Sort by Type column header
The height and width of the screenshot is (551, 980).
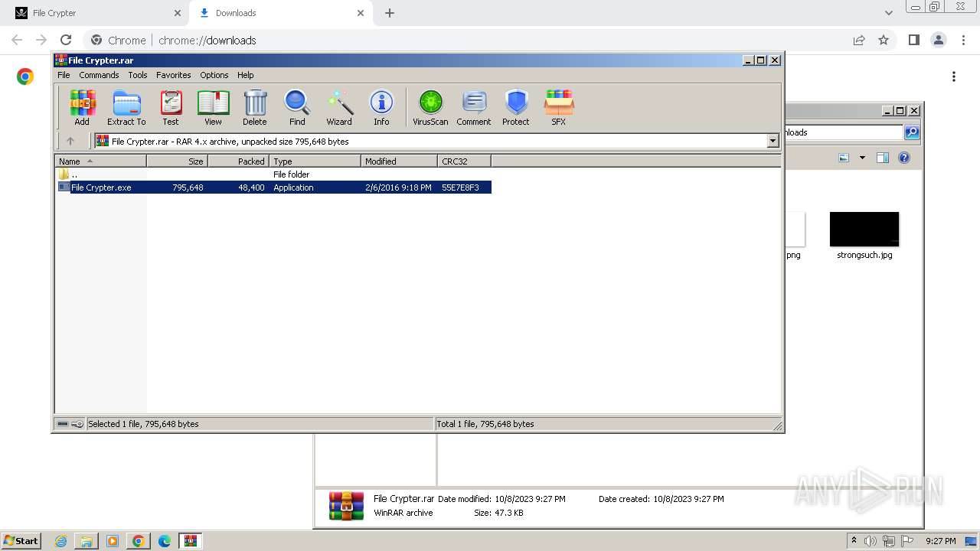coord(315,161)
